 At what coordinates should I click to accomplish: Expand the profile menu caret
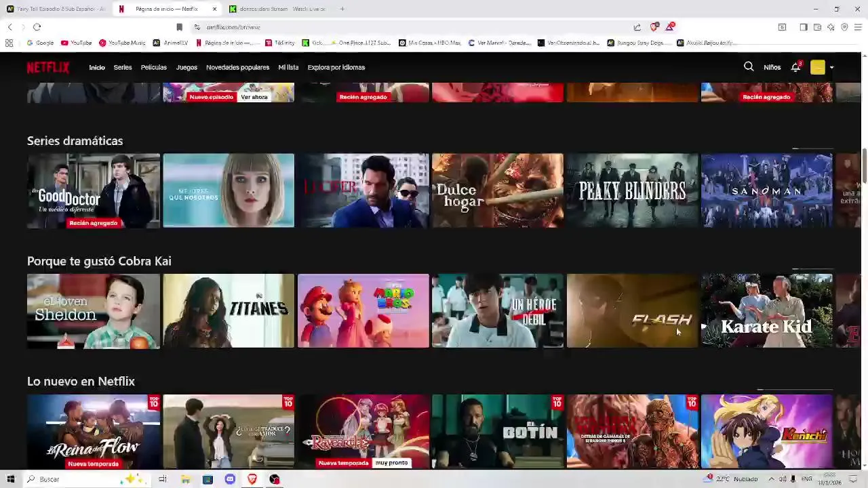[832, 68]
